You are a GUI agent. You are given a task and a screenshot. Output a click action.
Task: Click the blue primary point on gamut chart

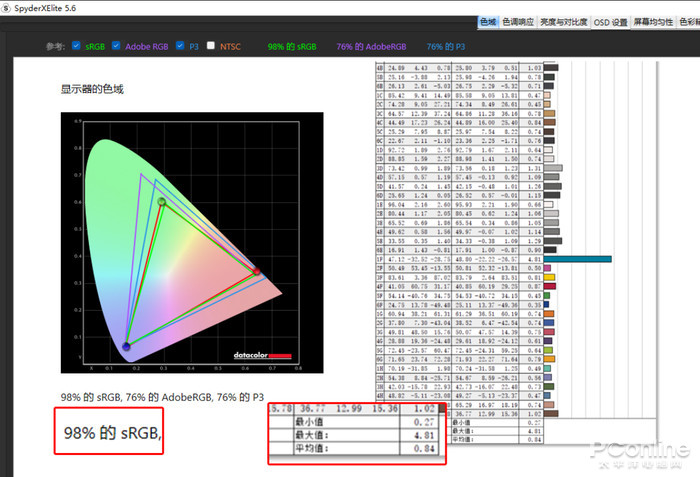126,346
